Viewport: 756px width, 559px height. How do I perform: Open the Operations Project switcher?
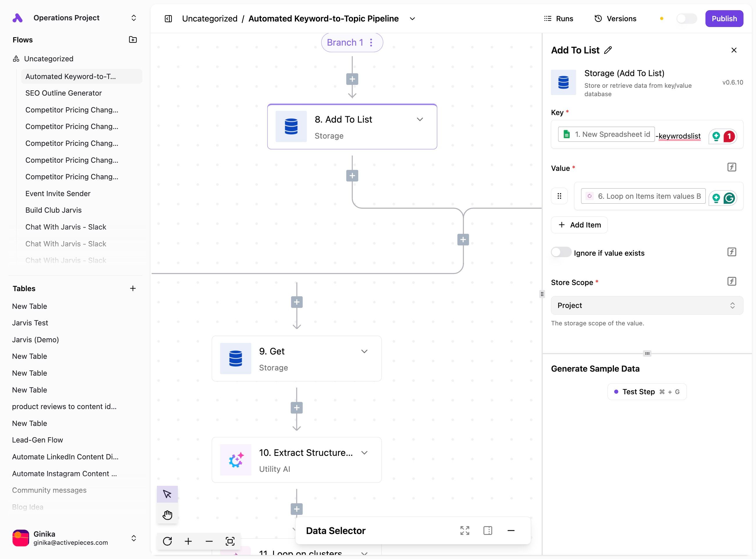[x=134, y=18]
